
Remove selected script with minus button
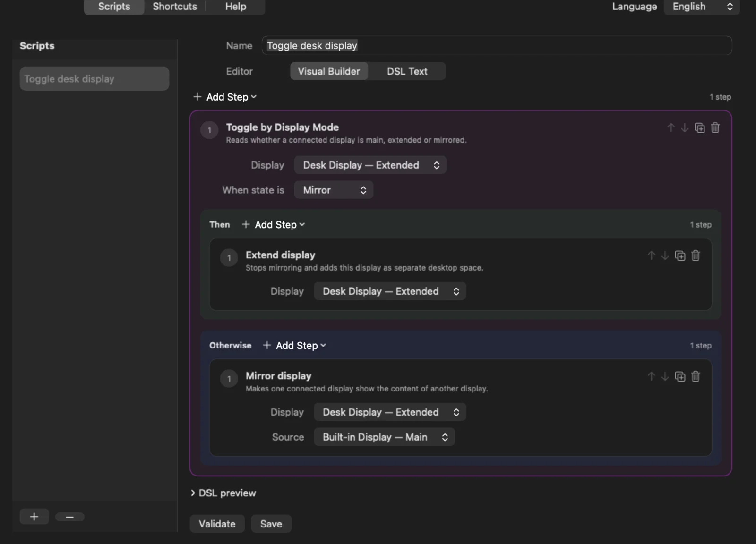(x=69, y=517)
